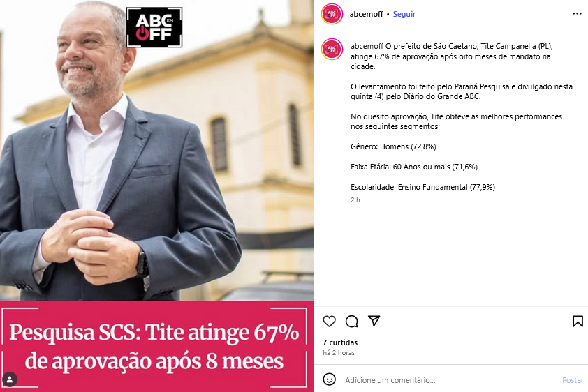
Task: View who liked via 7 curtidas
Action: click(340, 342)
